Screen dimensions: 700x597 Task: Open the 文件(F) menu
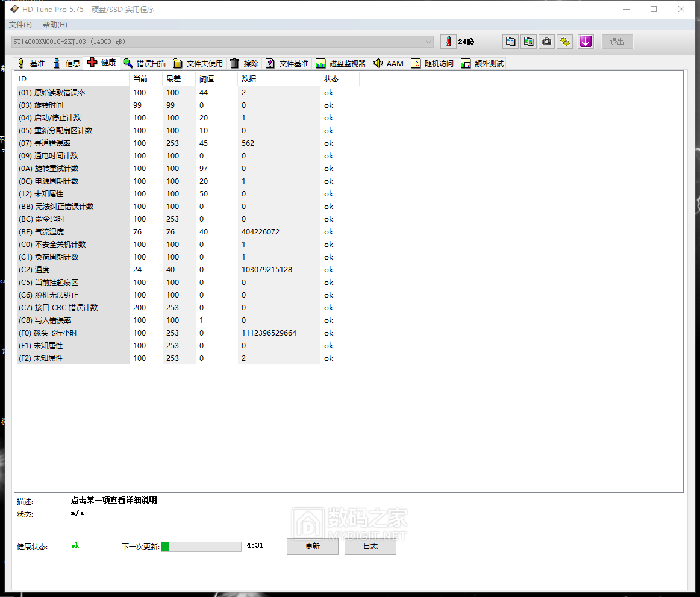[20, 25]
